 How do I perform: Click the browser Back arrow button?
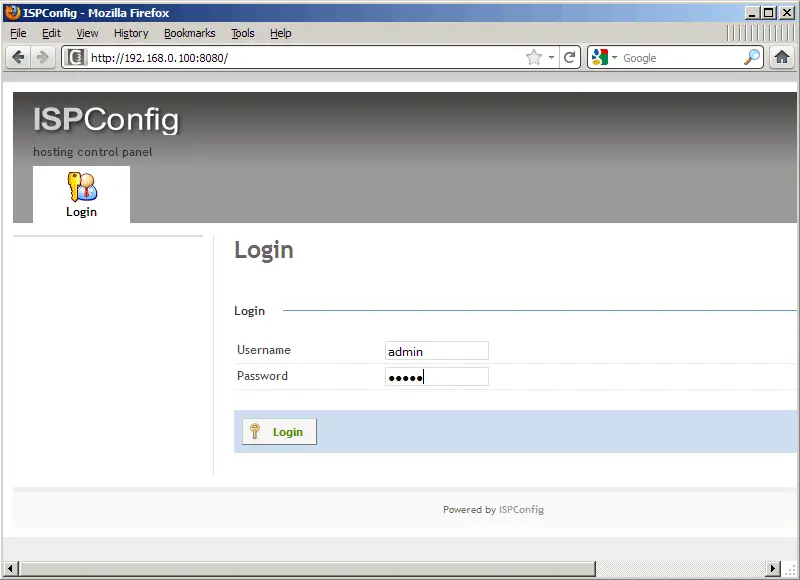(x=18, y=57)
